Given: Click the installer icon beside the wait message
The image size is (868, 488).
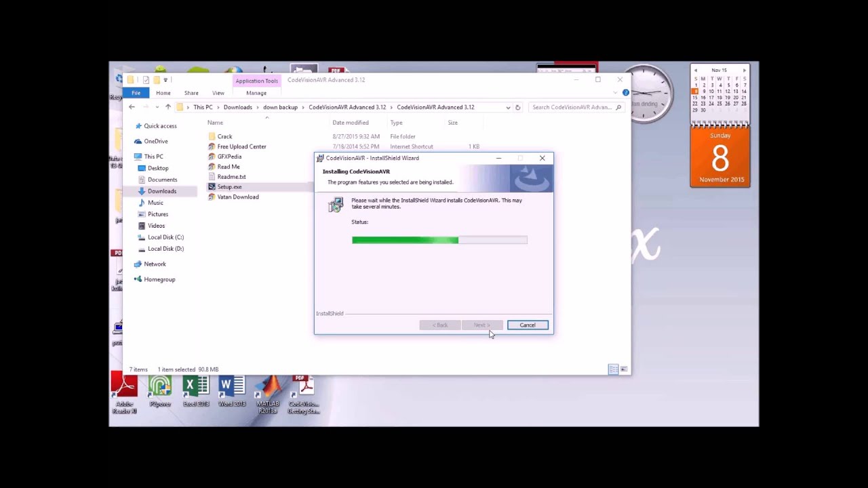Looking at the screenshot, I should click(x=336, y=205).
